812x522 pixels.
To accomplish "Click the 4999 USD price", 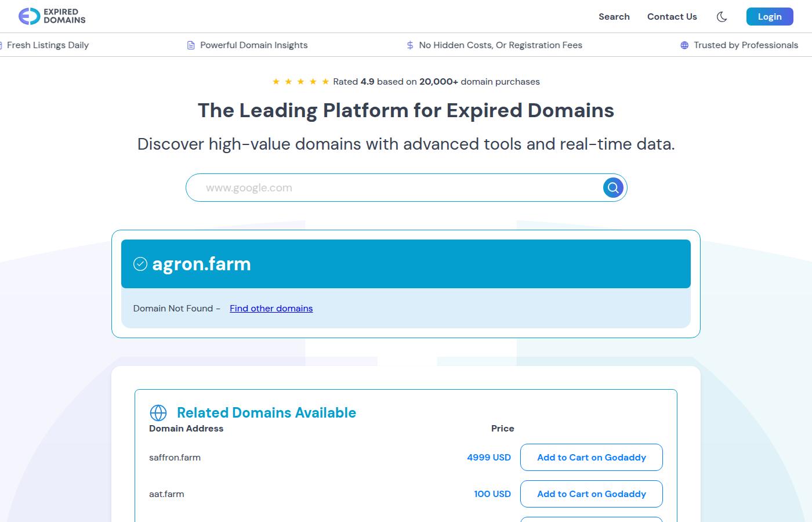I will [489, 458].
